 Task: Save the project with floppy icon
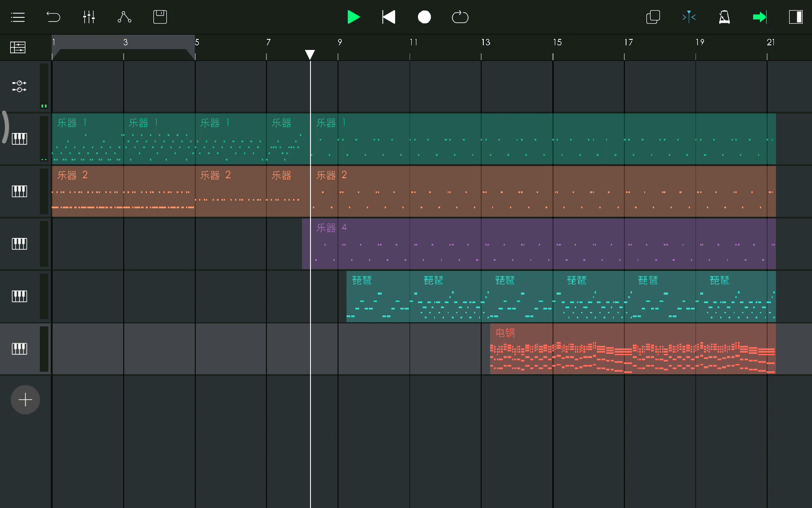pos(160,17)
